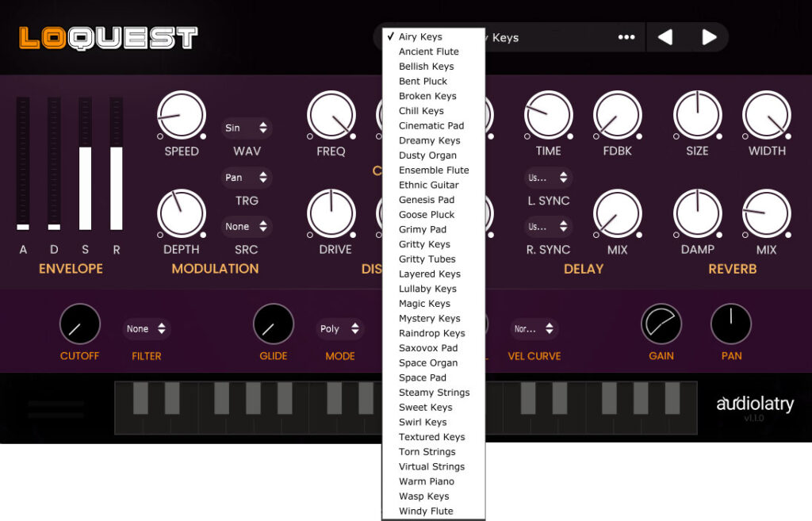Click the Reverb DAMP knob
The height and width of the screenshot is (521, 812).
[x=698, y=213]
